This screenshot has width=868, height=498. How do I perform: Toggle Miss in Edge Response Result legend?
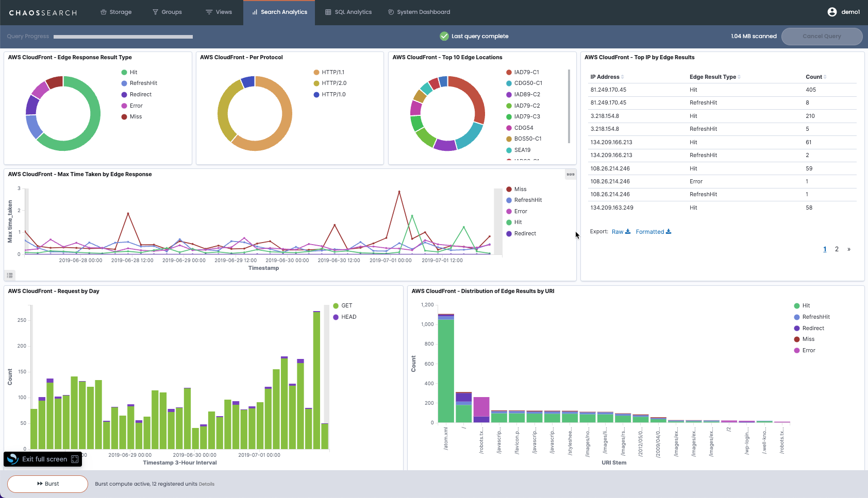pyautogui.click(x=131, y=116)
